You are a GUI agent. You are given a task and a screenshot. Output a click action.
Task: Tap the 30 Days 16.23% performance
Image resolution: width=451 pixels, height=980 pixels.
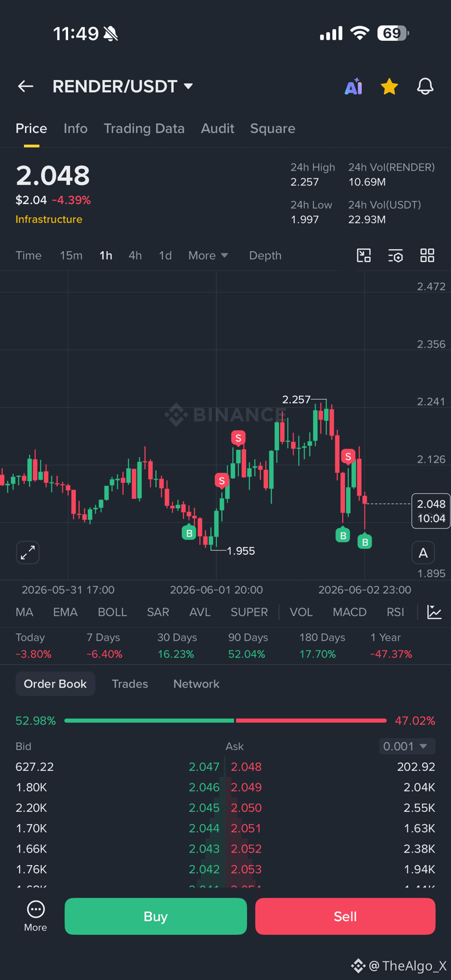176,646
